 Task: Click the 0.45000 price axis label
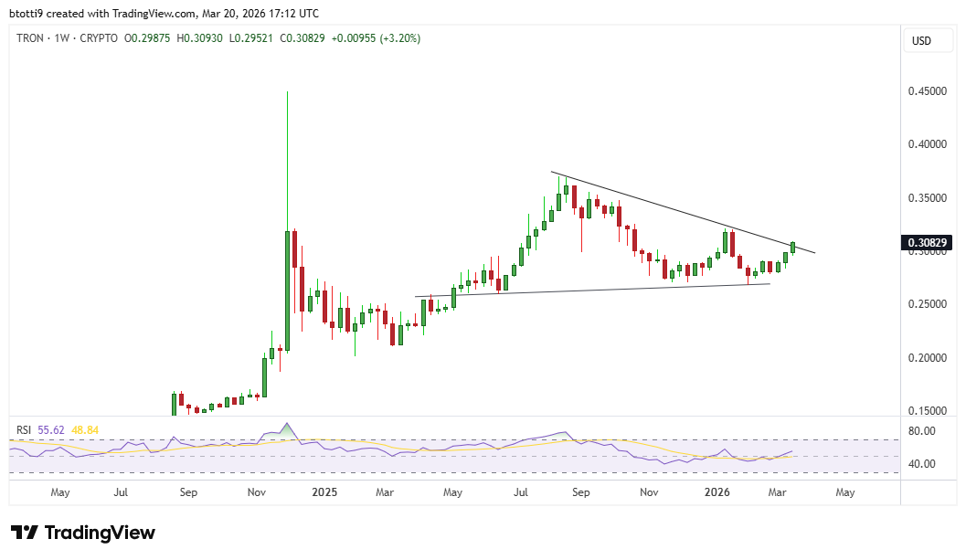point(929,91)
